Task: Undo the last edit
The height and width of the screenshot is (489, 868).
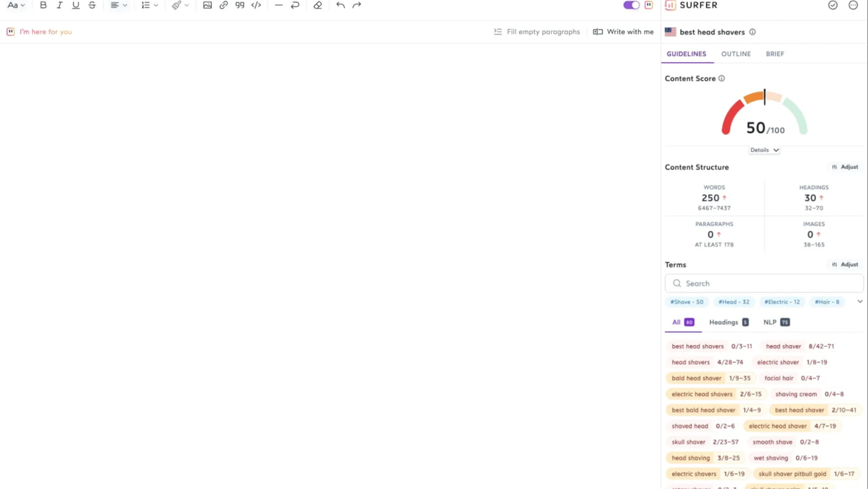Action: (x=340, y=5)
